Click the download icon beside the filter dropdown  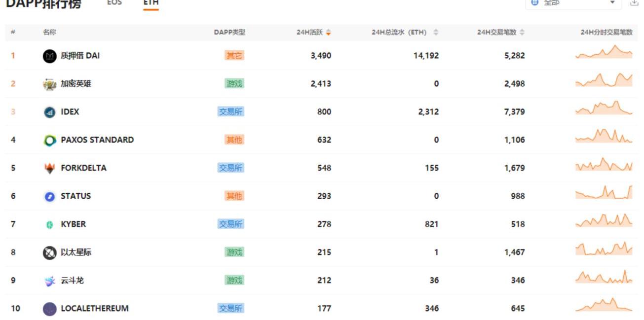point(634,3)
